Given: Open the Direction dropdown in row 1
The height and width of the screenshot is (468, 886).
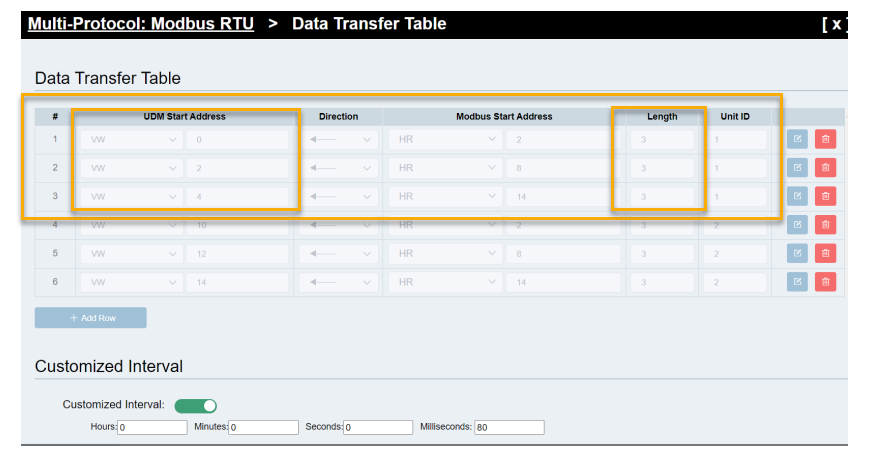Looking at the screenshot, I should coord(338,140).
